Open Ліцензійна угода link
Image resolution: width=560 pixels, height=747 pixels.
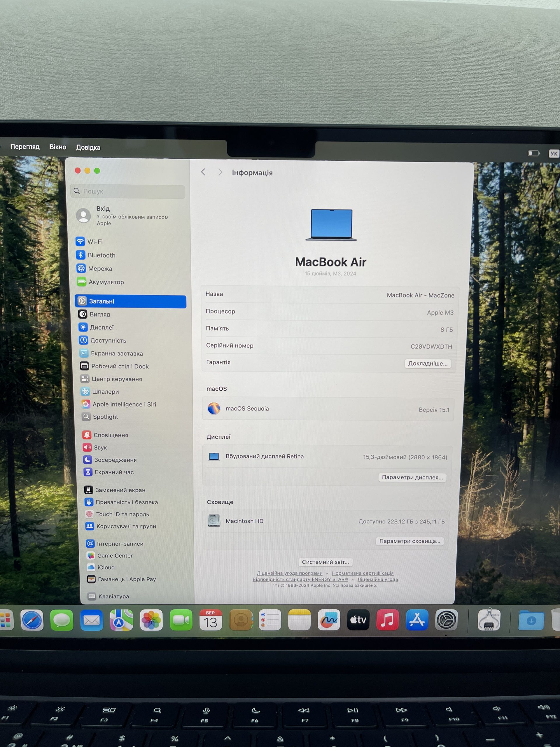coord(377,579)
